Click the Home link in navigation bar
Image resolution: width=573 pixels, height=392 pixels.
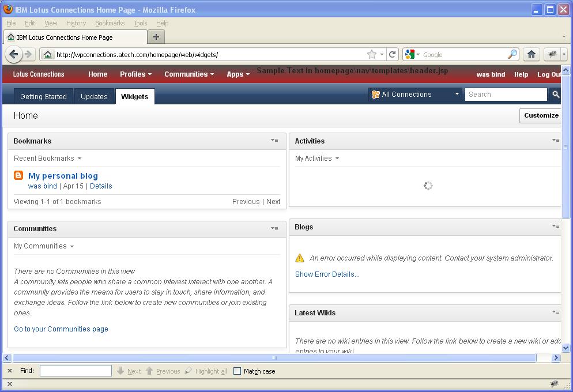[97, 74]
